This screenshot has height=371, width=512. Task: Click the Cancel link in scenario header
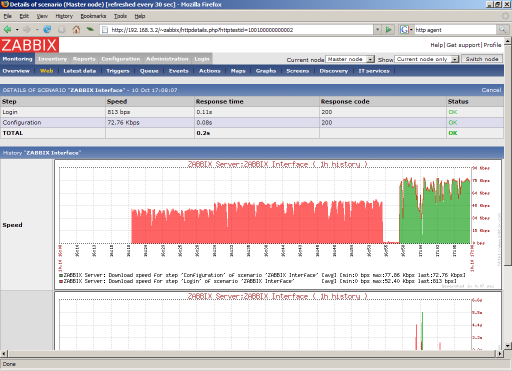point(491,90)
